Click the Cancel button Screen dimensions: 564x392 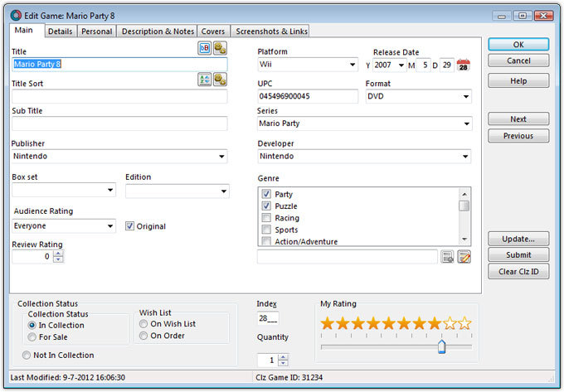[518, 60]
